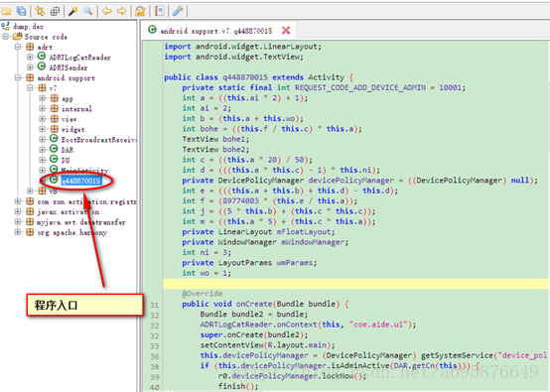The height and width of the screenshot is (392, 550).
Task: Select the v8 package icon
Action: click(42, 191)
